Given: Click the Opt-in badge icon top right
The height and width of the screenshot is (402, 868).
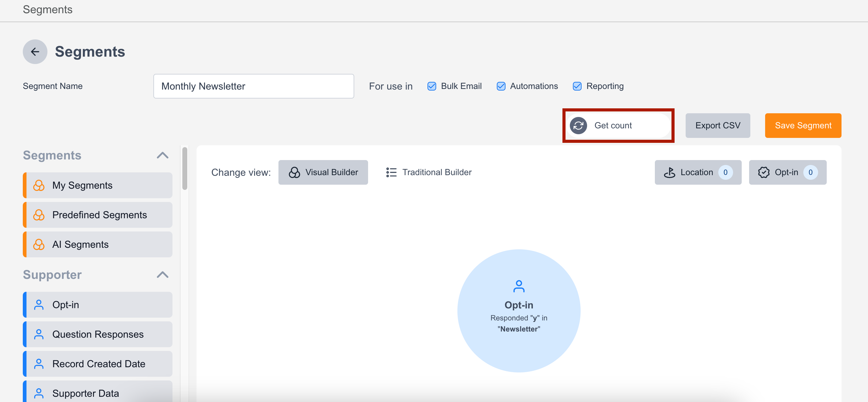Looking at the screenshot, I should click(763, 172).
